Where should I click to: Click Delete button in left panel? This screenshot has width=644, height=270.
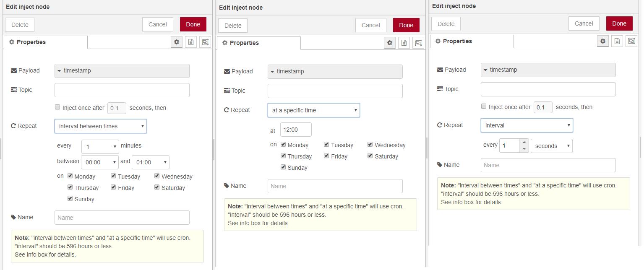(20, 25)
